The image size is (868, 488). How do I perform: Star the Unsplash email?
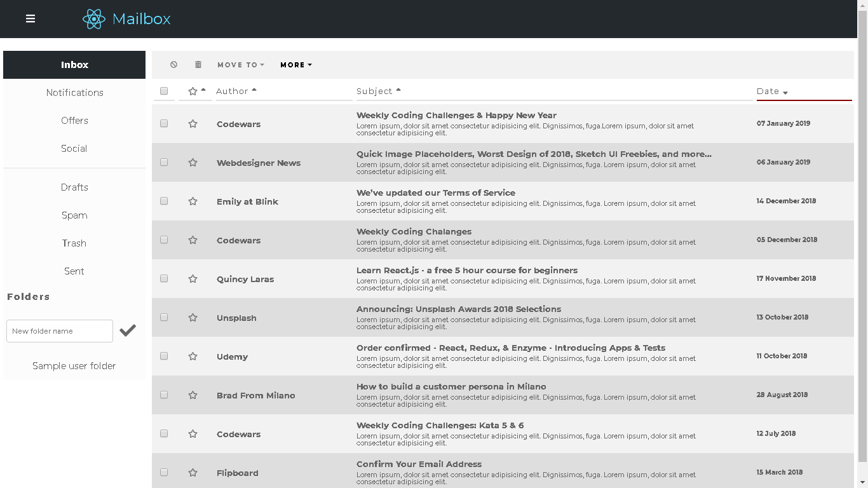click(x=193, y=318)
